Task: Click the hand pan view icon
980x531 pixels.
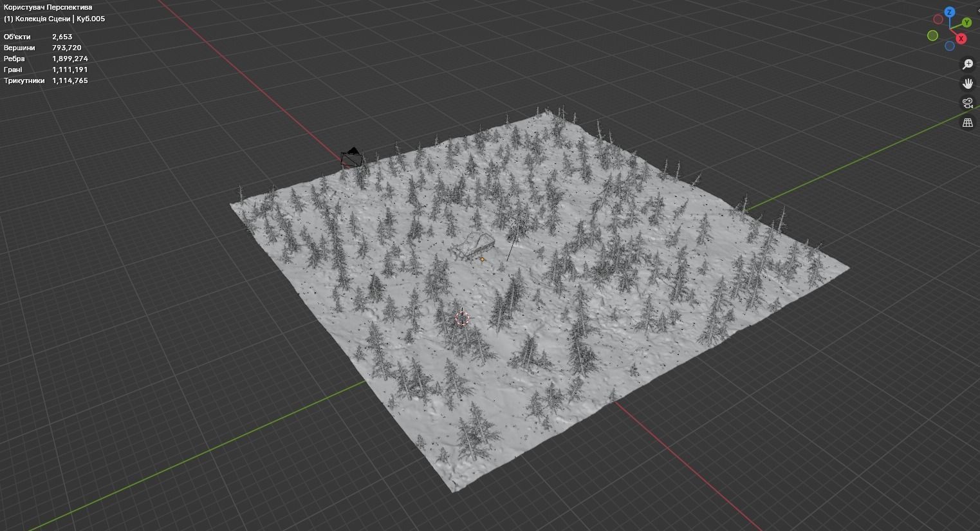Action: [x=968, y=83]
